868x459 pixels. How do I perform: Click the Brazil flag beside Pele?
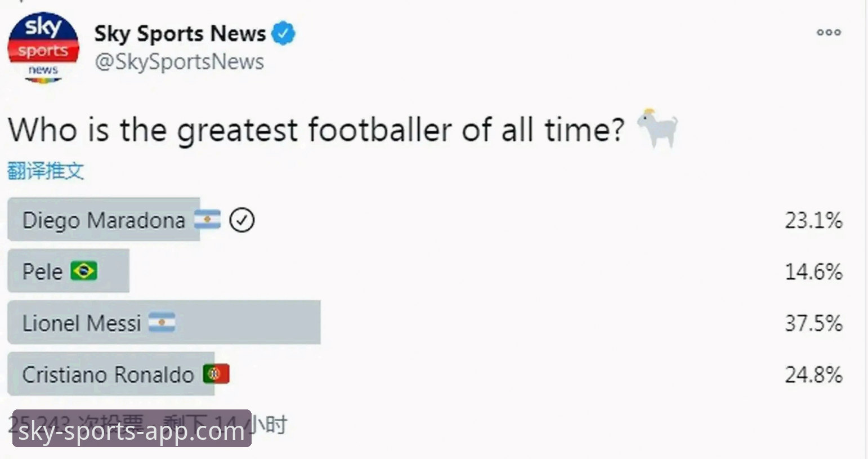click(84, 271)
